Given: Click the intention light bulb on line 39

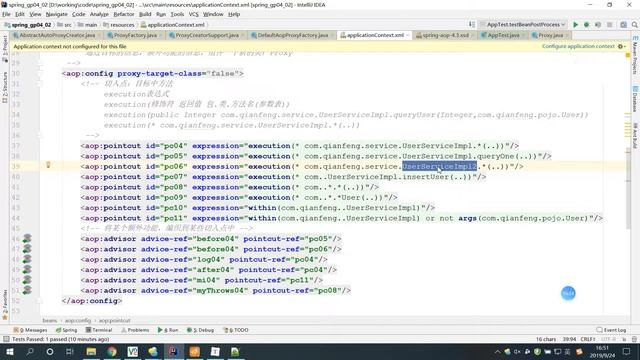Looking at the screenshot, I should coord(48,165).
